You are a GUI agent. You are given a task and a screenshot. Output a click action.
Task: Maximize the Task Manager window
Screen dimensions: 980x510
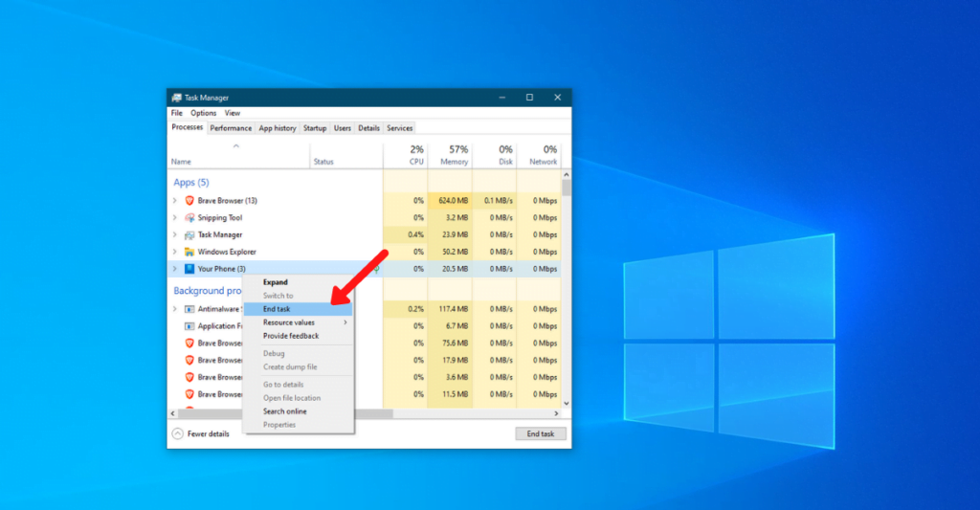click(x=529, y=98)
